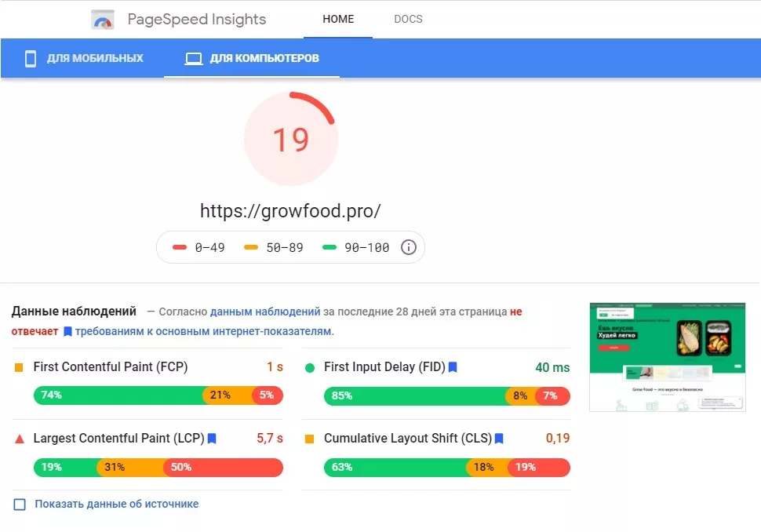The width and height of the screenshot is (761, 532).
Task: Click the CLS 63% green bar segment
Action: coord(396,468)
